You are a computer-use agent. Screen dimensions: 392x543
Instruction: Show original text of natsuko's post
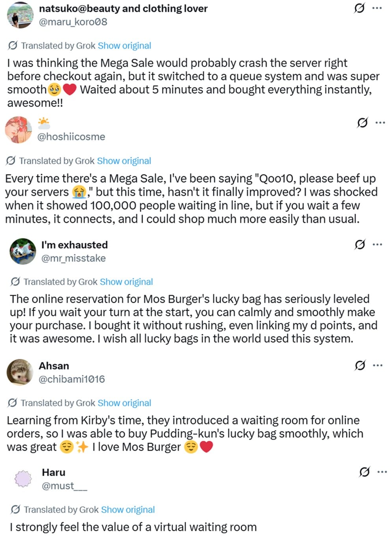(x=124, y=46)
